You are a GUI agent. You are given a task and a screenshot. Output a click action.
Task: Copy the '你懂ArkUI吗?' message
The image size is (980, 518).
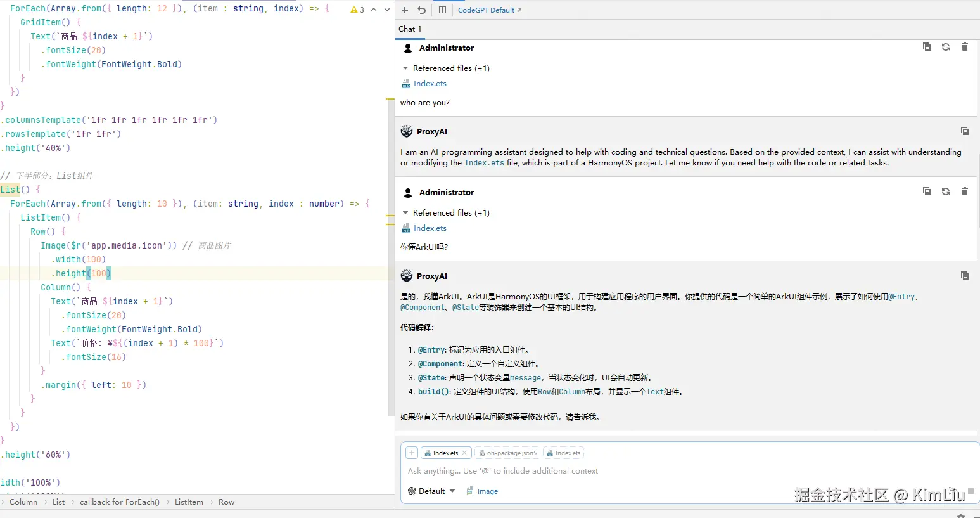[x=927, y=191]
